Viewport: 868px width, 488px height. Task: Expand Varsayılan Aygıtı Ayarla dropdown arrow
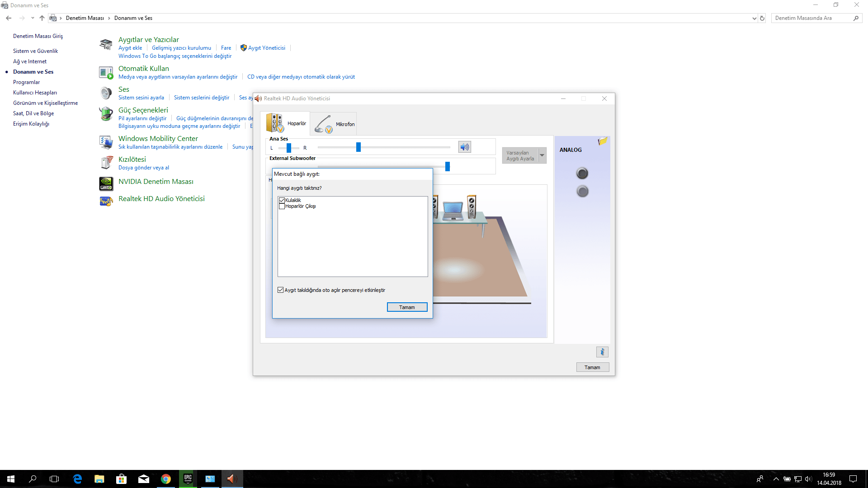tap(542, 155)
